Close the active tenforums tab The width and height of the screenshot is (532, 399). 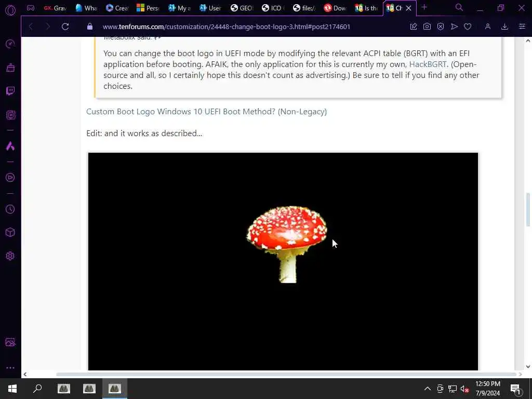pos(409,8)
